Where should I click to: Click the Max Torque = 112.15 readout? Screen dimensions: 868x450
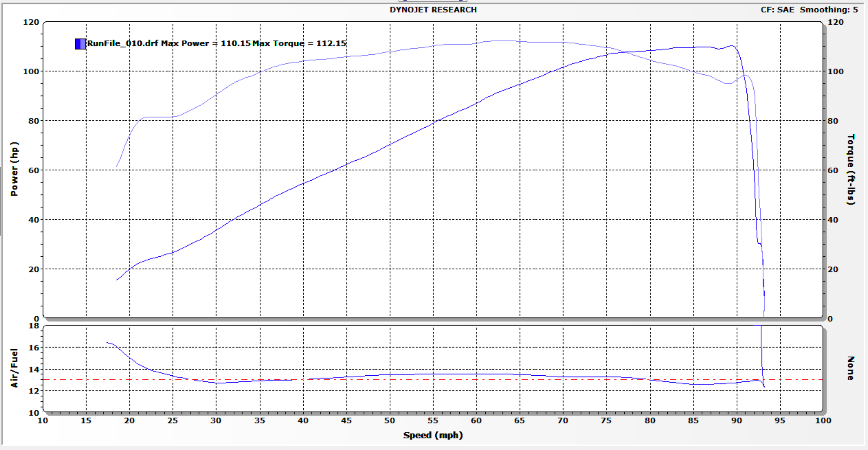(299, 43)
